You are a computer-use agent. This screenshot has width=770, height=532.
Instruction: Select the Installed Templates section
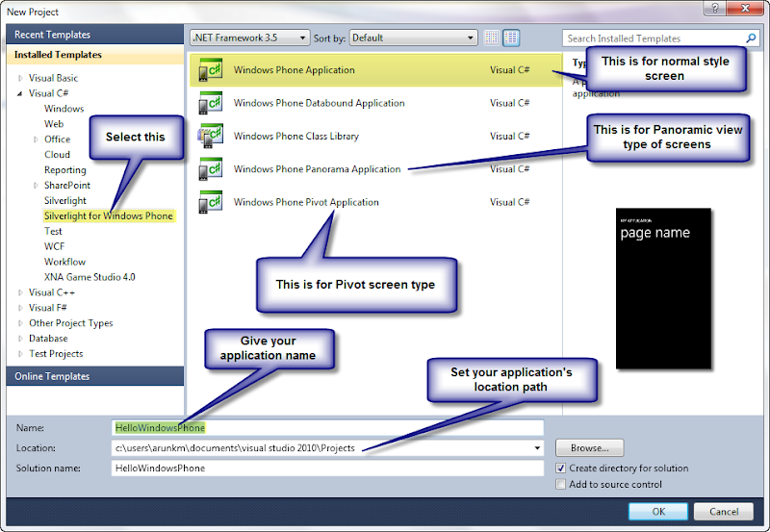pyautogui.click(x=94, y=55)
